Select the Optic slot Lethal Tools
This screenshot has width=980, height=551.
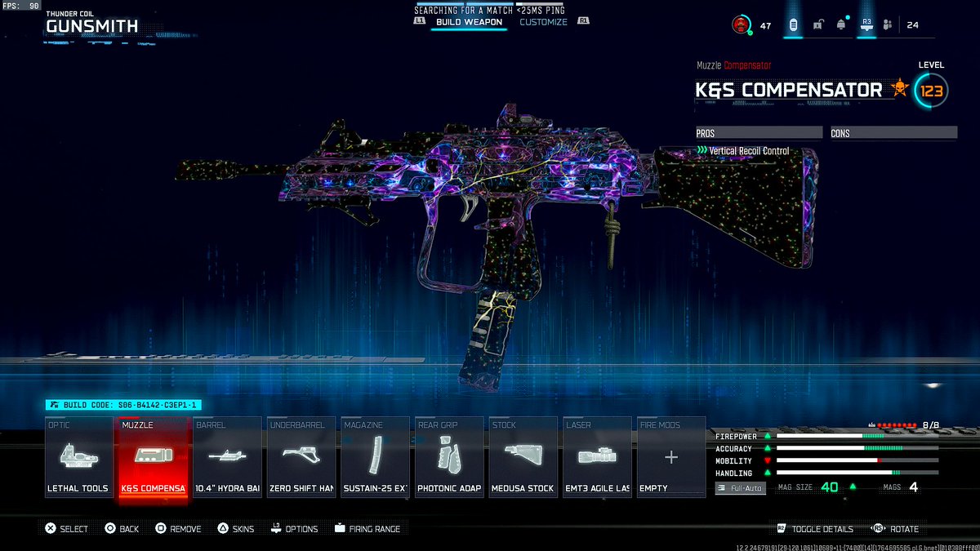pos(79,457)
